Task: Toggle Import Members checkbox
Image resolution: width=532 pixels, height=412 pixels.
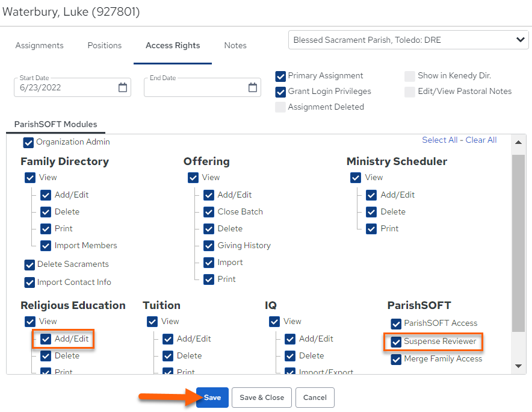Action: (x=46, y=246)
